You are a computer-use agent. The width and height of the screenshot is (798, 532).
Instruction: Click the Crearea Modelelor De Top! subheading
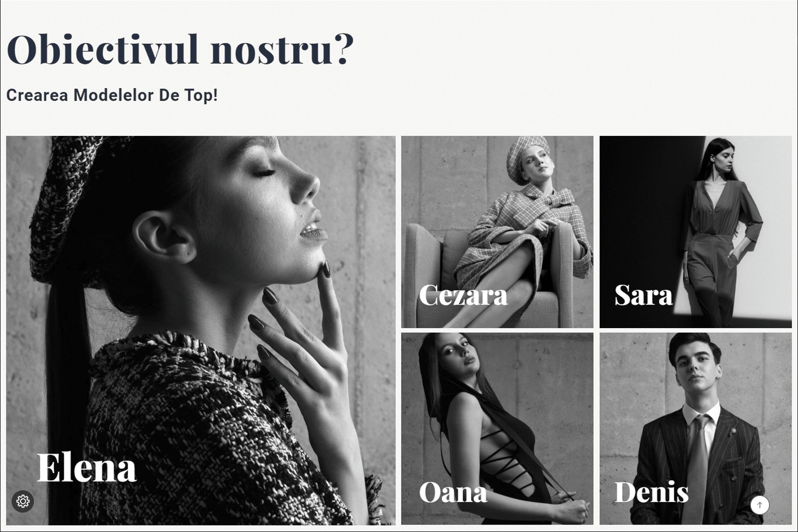point(112,95)
